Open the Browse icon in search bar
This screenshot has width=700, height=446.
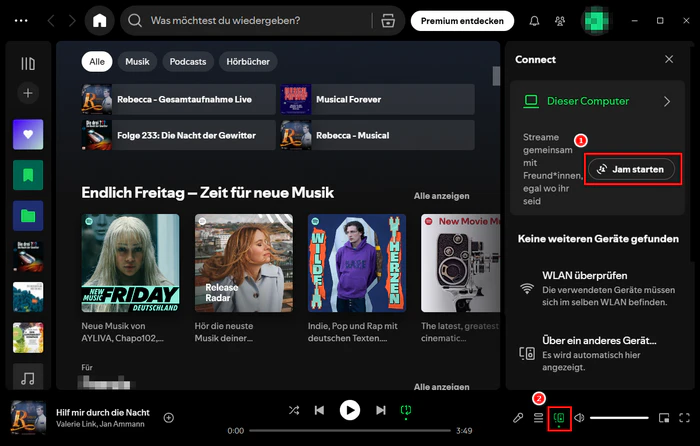[x=388, y=21]
